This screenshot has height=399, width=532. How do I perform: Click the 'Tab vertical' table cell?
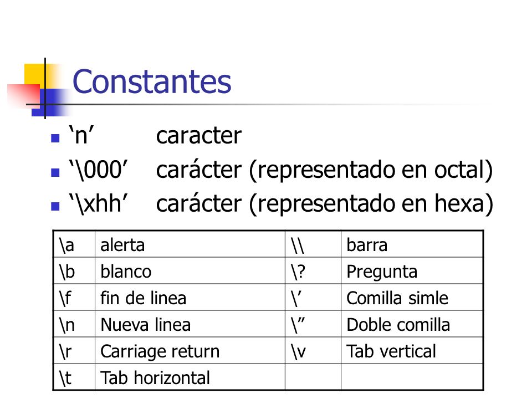point(412,350)
